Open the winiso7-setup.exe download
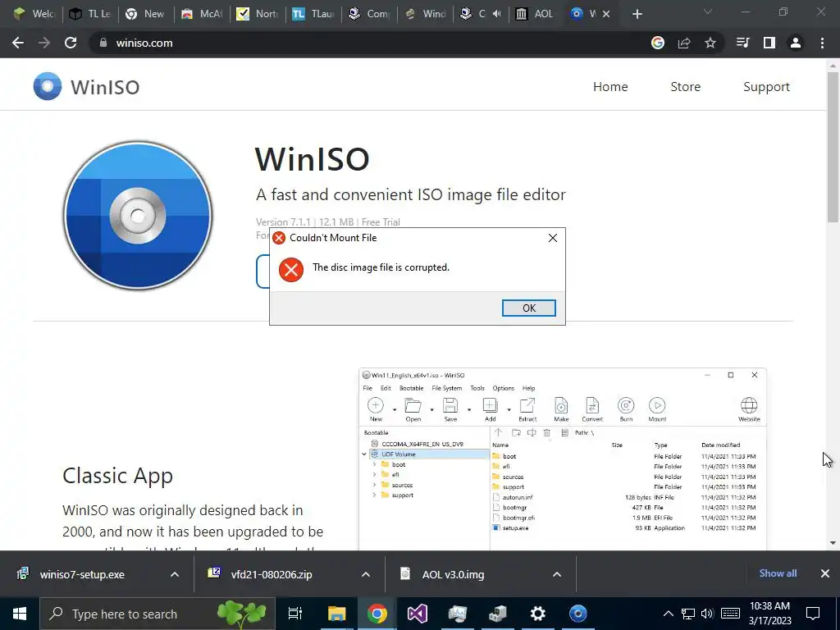 click(x=81, y=574)
